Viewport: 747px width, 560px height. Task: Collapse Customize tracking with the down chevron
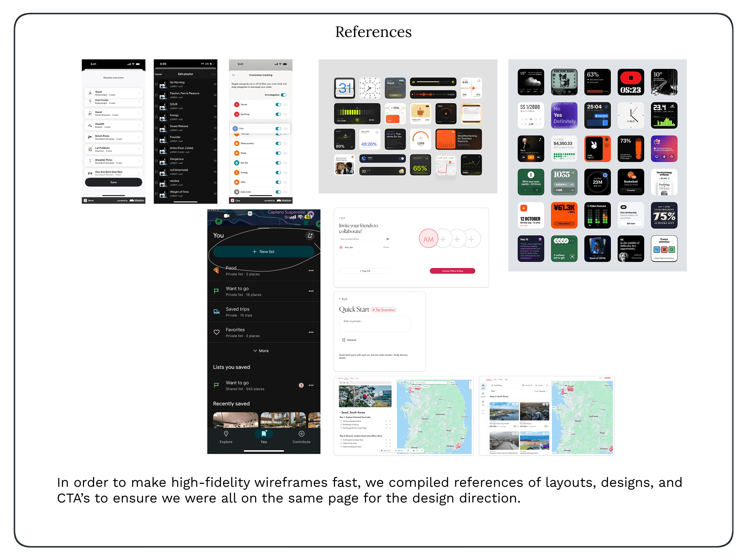[x=233, y=75]
